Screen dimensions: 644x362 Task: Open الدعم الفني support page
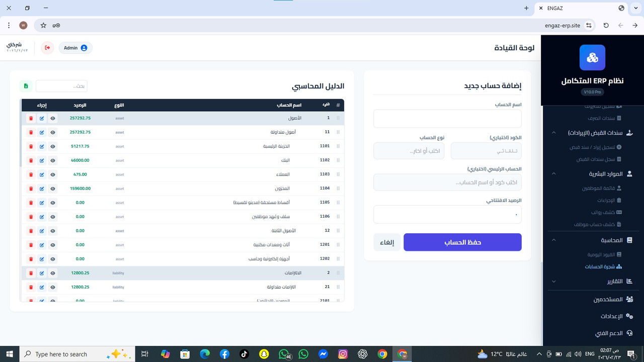[x=609, y=333]
